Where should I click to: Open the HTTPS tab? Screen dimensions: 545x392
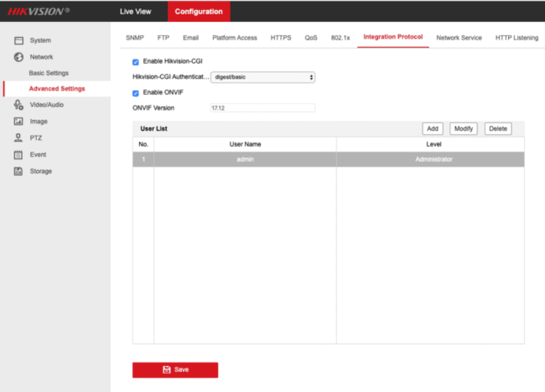(281, 38)
